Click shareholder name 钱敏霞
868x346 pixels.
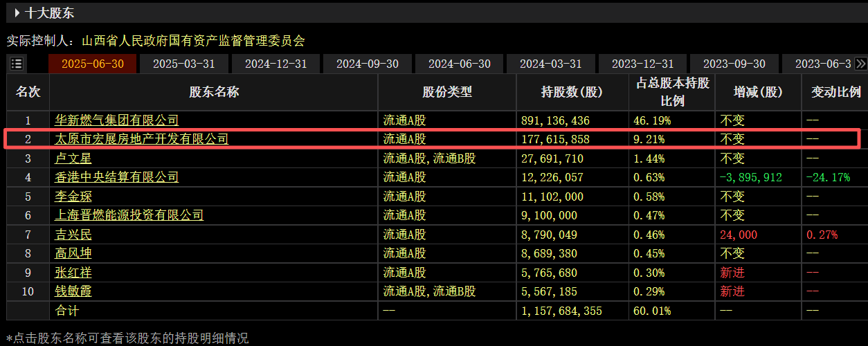coord(73,291)
